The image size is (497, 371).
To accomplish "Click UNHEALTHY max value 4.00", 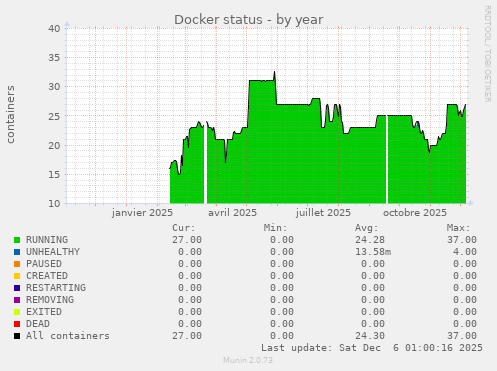I will pos(464,252).
